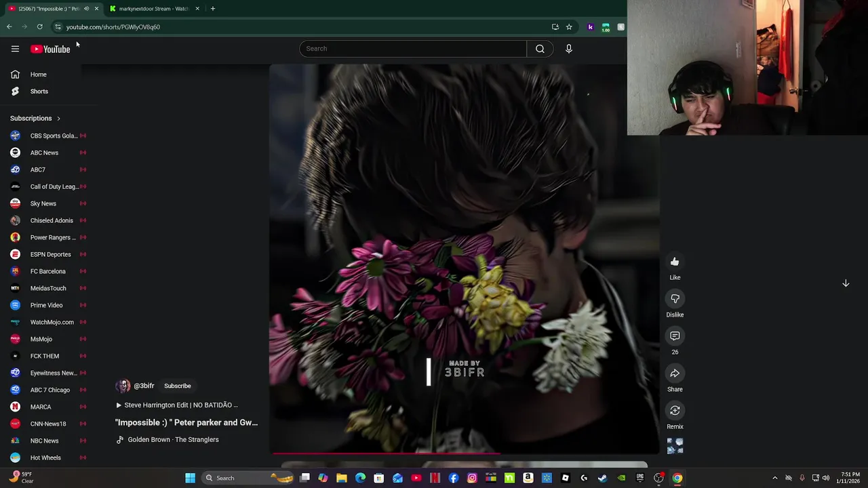
Task: Expand the Subscriptions section
Action: pyautogui.click(x=35, y=118)
